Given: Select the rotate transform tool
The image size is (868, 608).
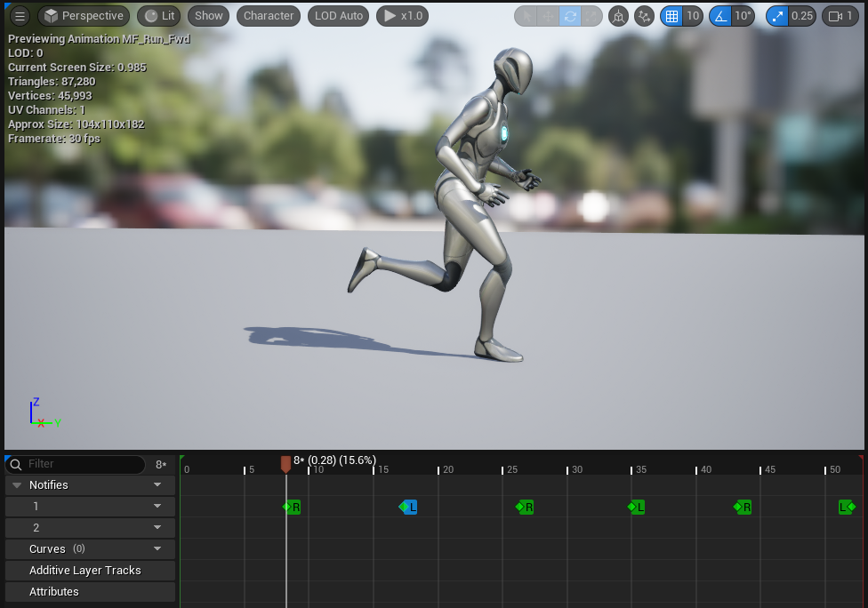Looking at the screenshot, I should 570,16.
